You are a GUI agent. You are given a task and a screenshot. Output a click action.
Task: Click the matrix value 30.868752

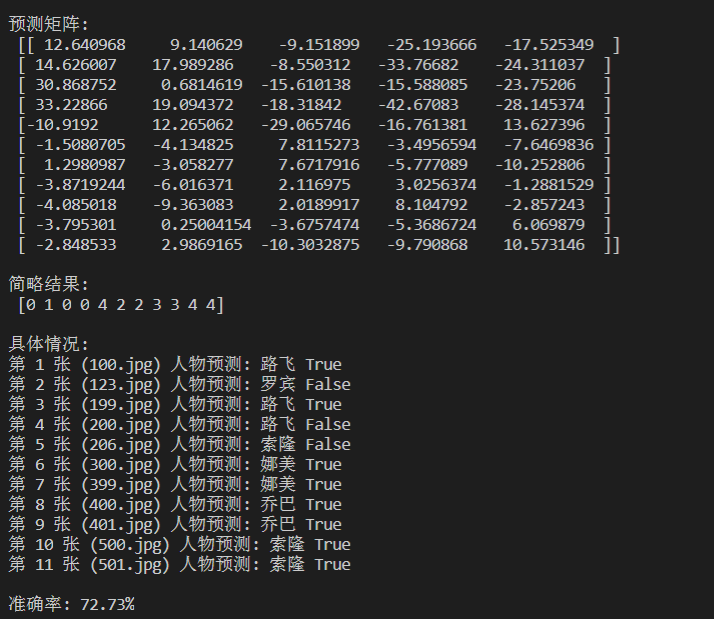(x=76, y=85)
